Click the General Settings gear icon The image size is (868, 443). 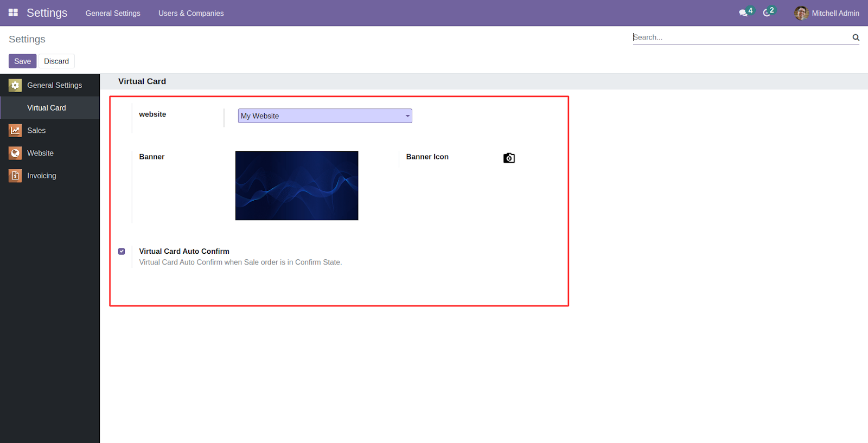pos(15,85)
